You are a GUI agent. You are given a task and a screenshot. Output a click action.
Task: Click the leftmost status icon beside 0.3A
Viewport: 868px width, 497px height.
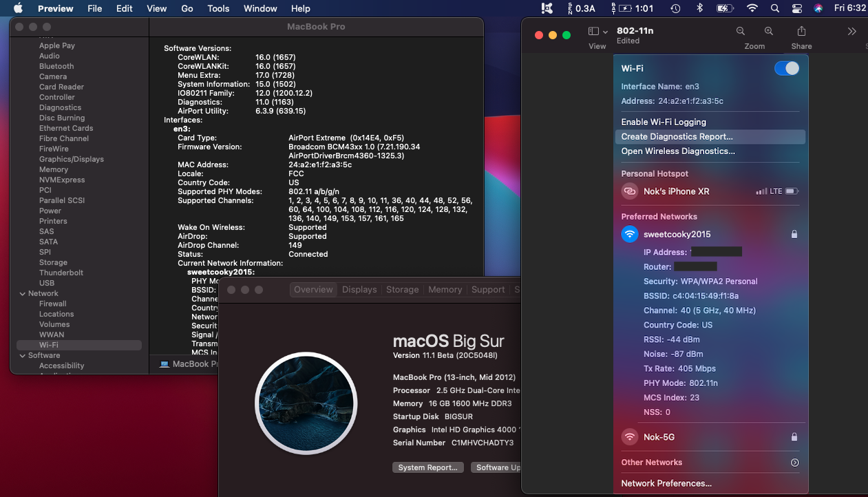(547, 8)
